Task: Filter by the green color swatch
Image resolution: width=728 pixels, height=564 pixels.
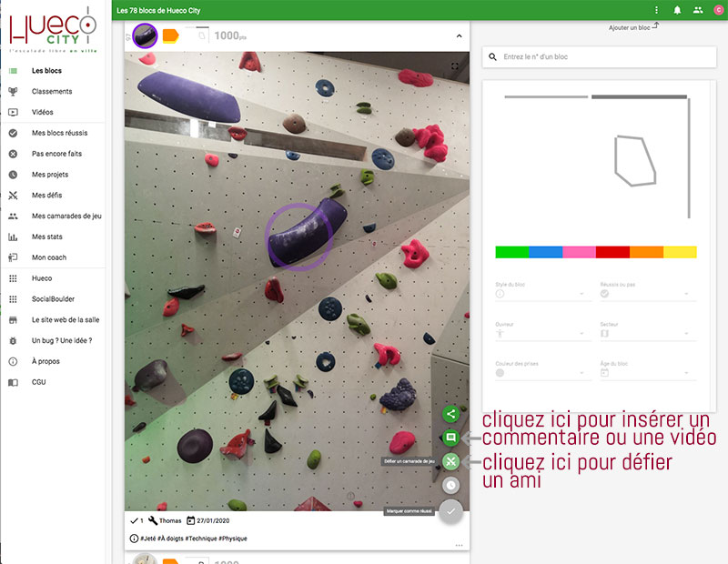Action: pos(512,252)
